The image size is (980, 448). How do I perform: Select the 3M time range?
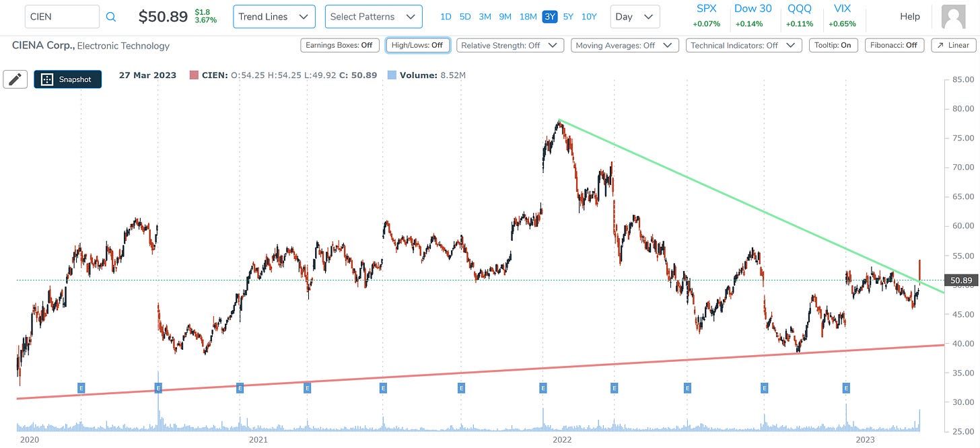(485, 17)
